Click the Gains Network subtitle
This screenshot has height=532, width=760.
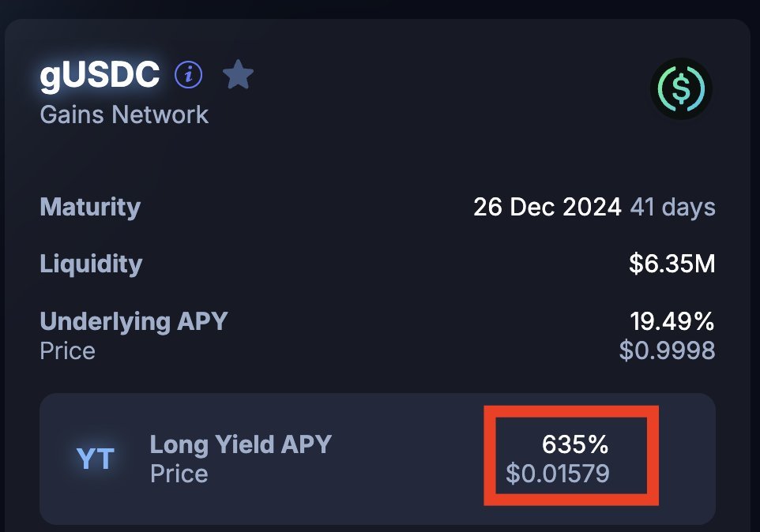click(124, 114)
